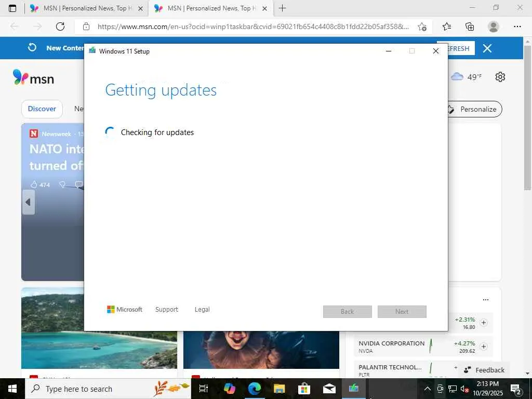Viewport: 532px width, 399px height.
Task: Click the MSN logo
Action: point(33,78)
